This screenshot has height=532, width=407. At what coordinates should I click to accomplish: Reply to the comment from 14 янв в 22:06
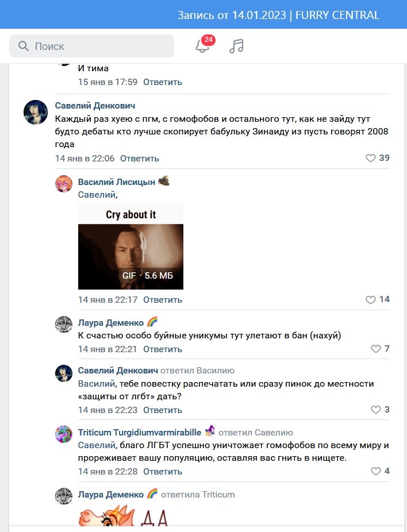140,159
